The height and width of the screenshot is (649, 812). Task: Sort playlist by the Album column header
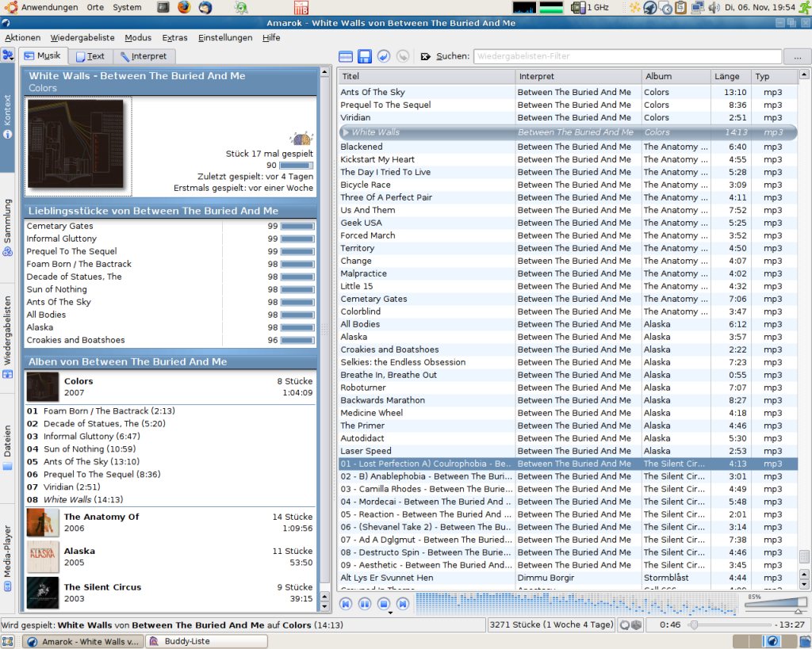(676, 77)
